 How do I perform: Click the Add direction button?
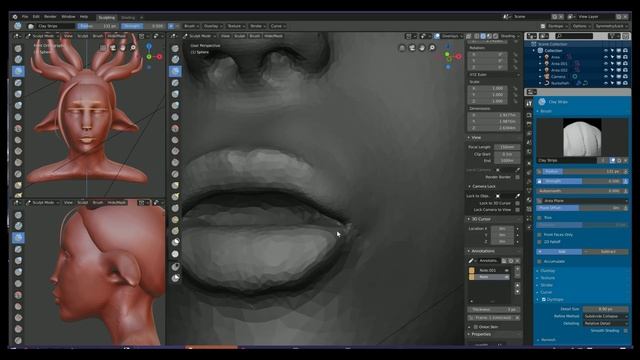[559, 252]
